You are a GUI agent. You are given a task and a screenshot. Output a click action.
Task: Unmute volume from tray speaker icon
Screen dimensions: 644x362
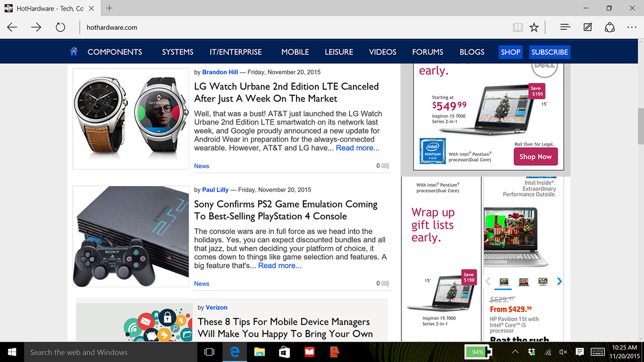click(x=563, y=352)
